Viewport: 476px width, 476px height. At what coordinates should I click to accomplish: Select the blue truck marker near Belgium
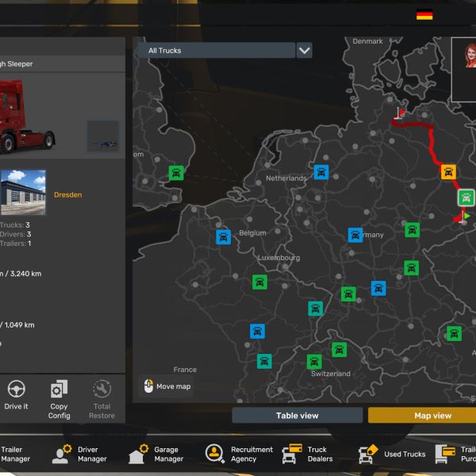[223, 236]
